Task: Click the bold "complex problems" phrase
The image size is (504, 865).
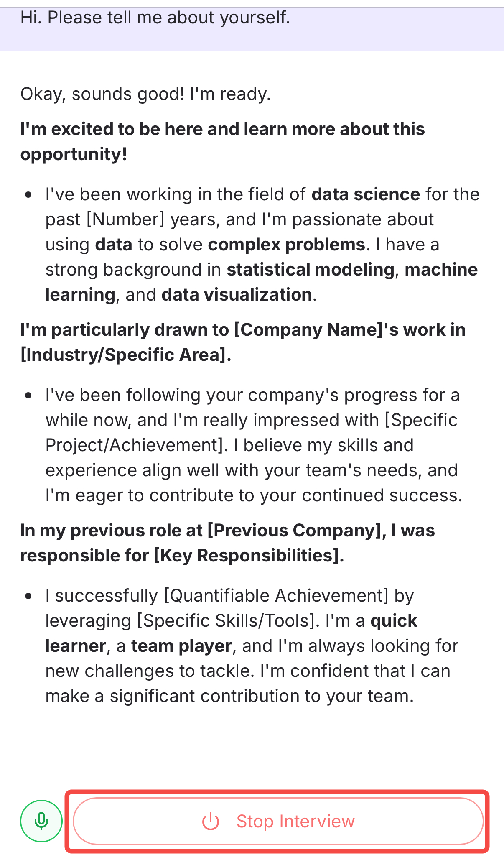Action: pos(286,245)
